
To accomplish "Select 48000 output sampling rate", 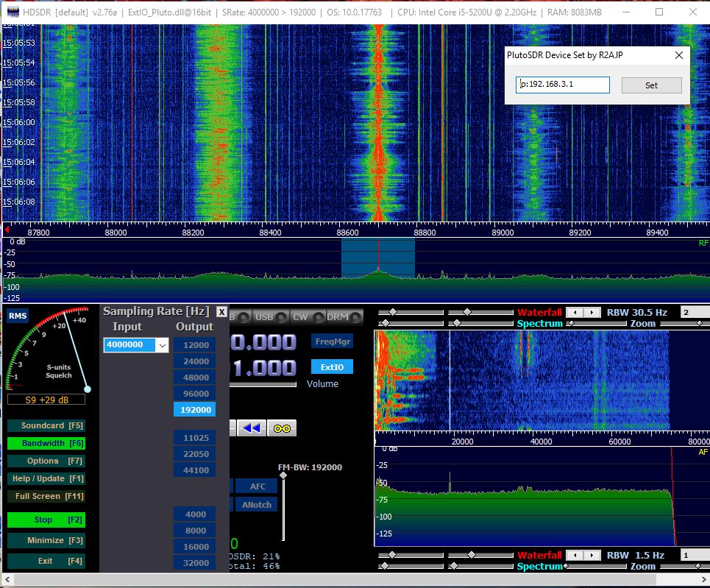I will (x=195, y=378).
